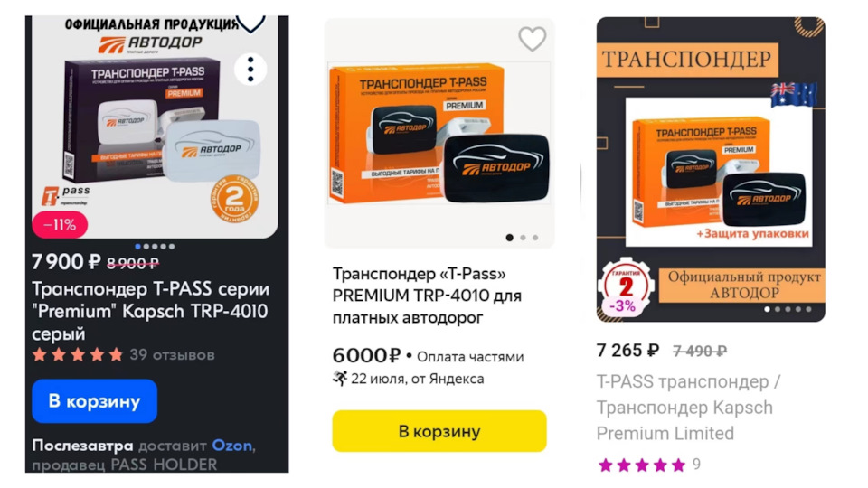
Task: Click the -3% discount badge on Wildberries card
Action: click(x=622, y=306)
